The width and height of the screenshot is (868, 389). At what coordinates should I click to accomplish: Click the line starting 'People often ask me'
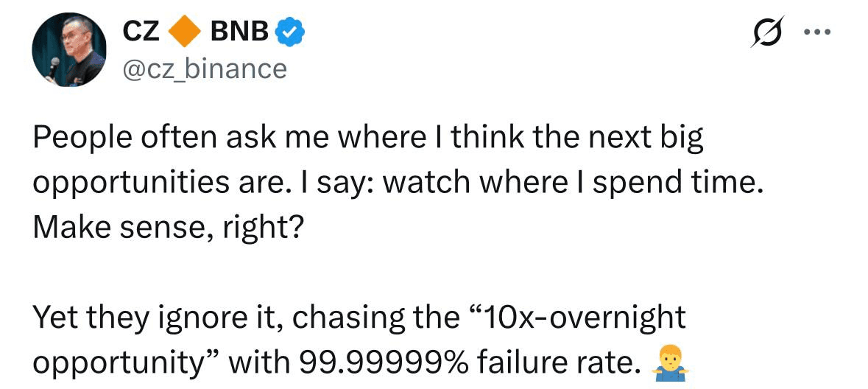[368, 139]
